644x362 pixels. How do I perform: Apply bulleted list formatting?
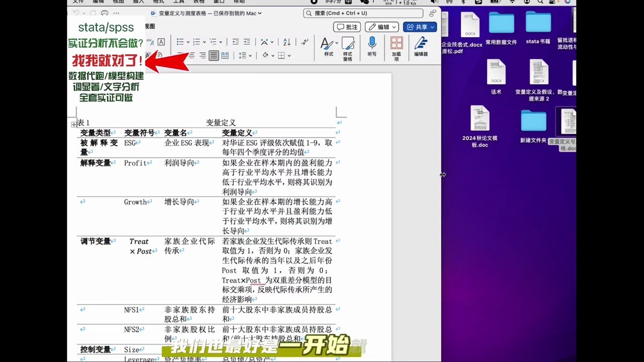click(180, 42)
